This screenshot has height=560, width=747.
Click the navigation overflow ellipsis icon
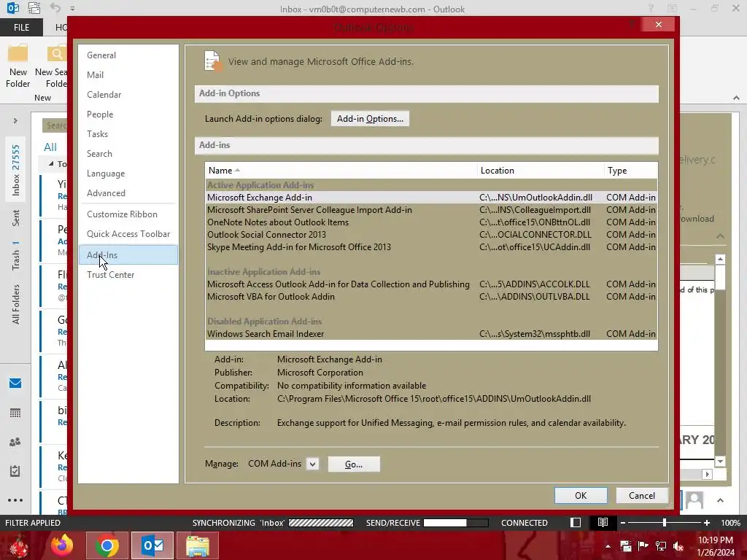15,500
